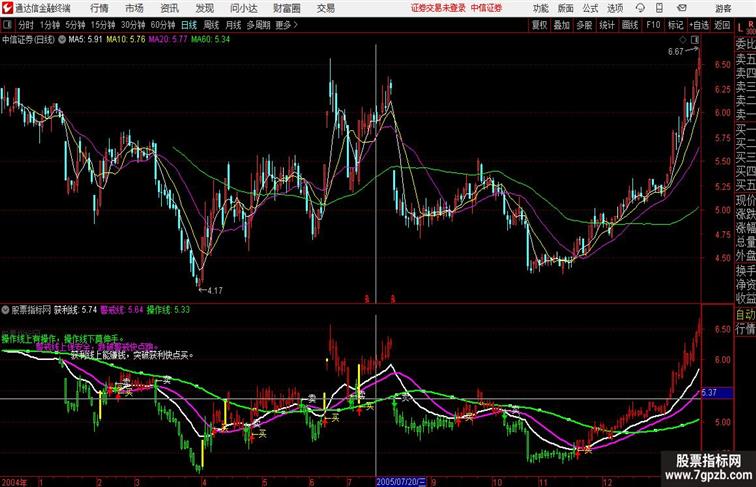Select the 日线 daily period tab

[189, 25]
